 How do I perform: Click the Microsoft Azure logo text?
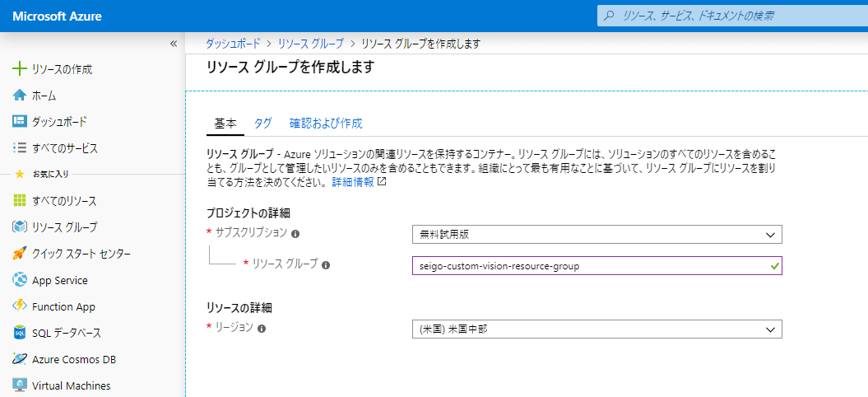(x=57, y=16)
